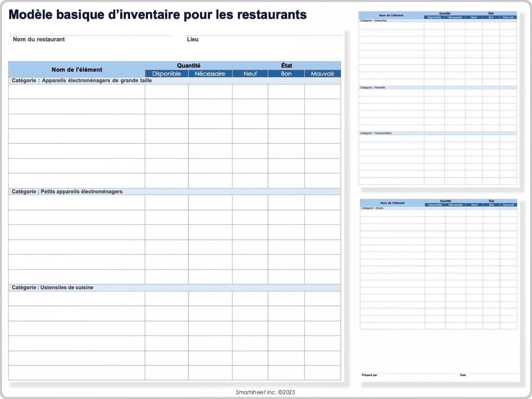Select the Disponible column header
This screenshot has height=399, width=532.
tap(167, 74)
